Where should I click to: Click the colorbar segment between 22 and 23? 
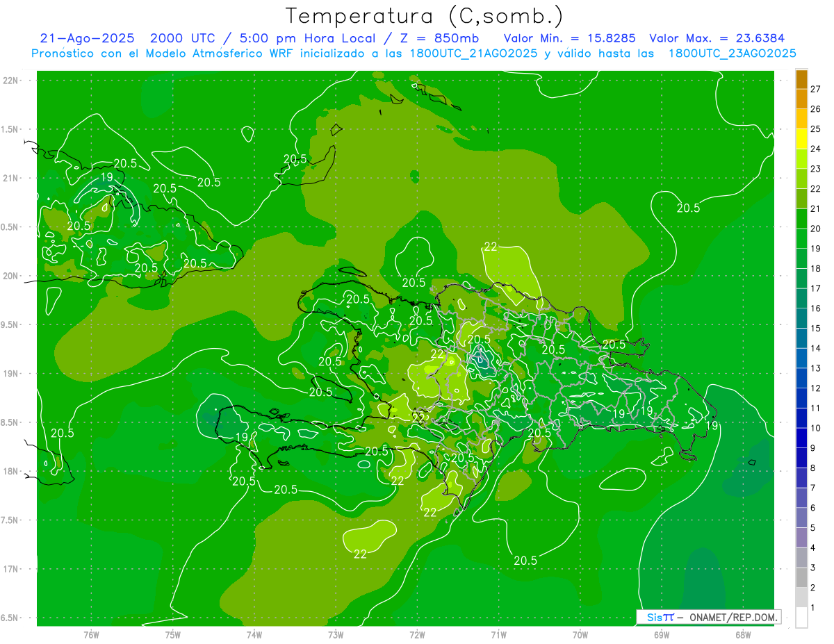801,179
